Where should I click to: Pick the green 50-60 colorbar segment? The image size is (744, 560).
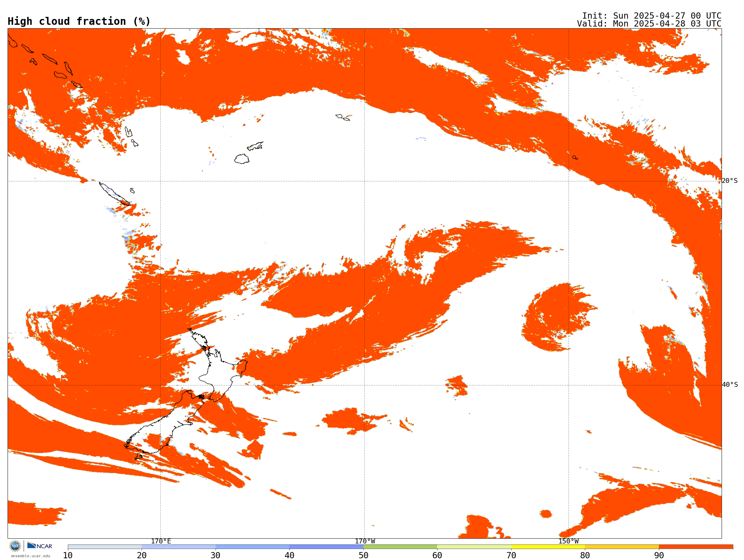tap(400, 547)
